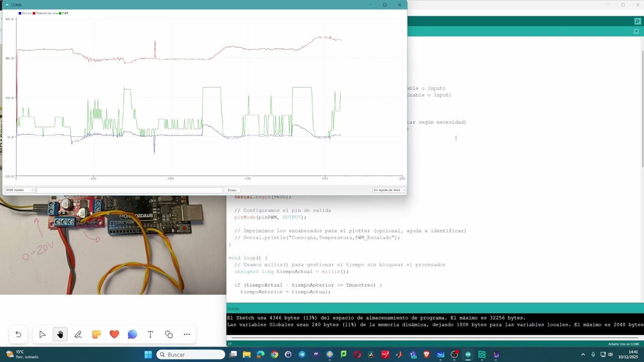Open Opera browser from the taskbar
The height and width of the screenshot is (362, 644).
(357, 354)
